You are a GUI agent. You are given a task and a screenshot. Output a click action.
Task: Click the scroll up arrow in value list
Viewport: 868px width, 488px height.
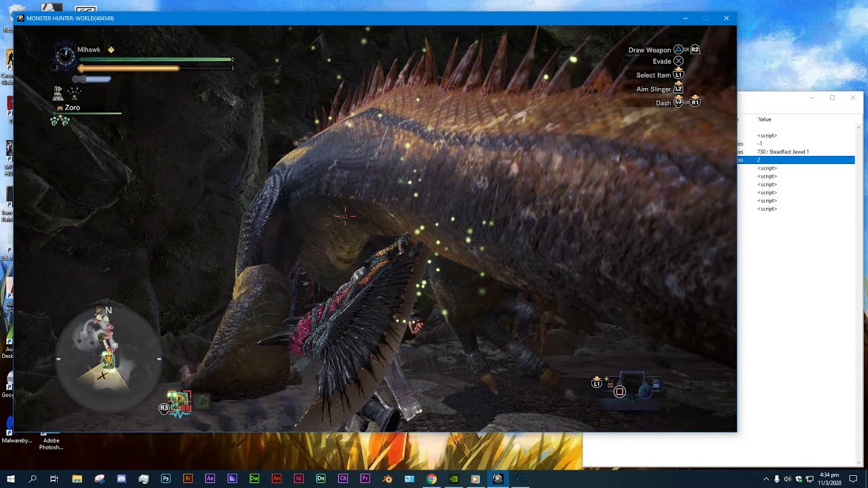[859, 128]
